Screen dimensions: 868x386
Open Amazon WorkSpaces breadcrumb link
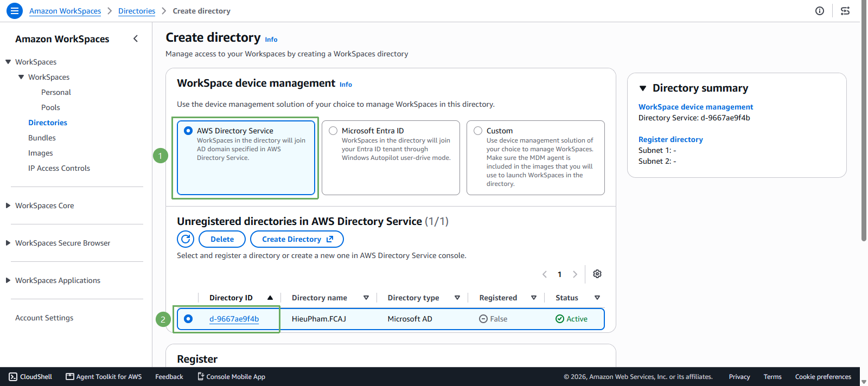click(65, 11)
